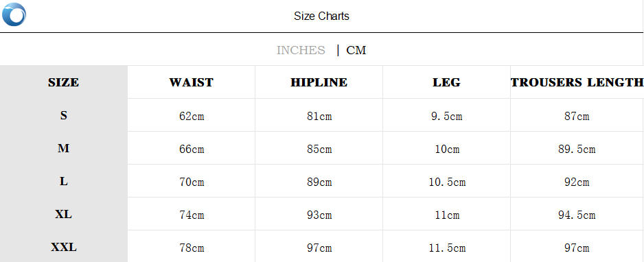Click the LEG column header
This screenshot has width=644, height=262.
point(446,82)
